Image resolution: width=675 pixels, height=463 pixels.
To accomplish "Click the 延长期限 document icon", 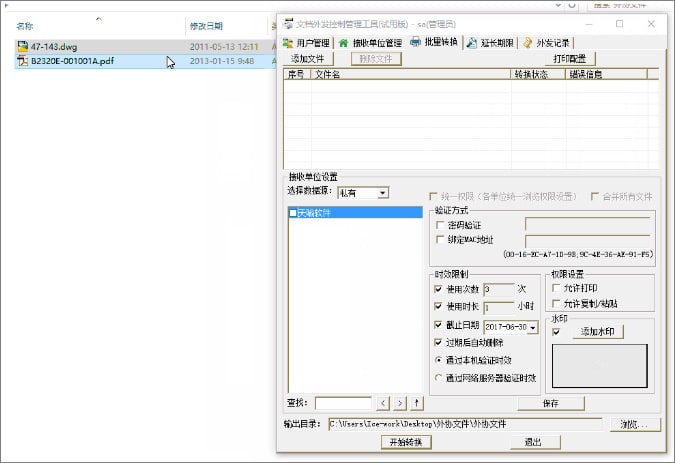I will pyautogui.click(x=472, y=43).
